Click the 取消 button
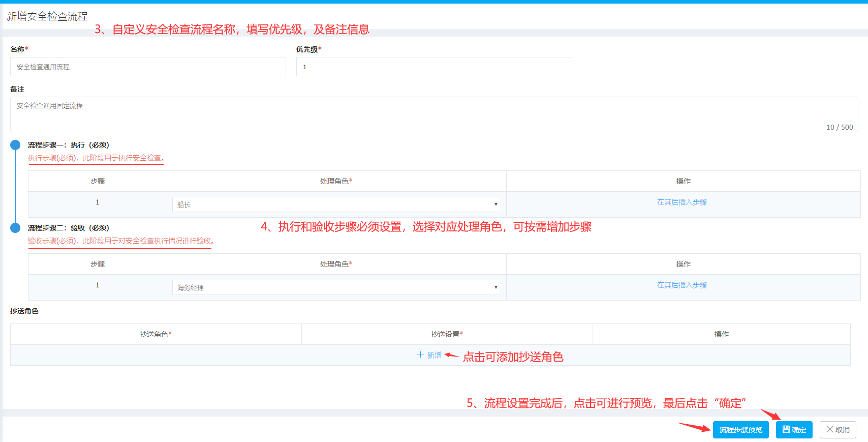Screen dimensions: 868x442 (838, 430)
